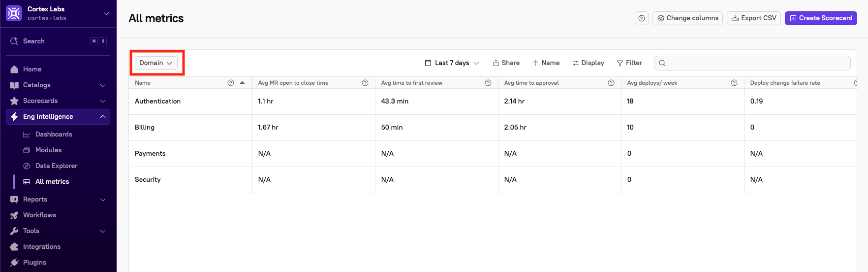Click the Plugins plug icon
This screenshot has height=272, width=868.
pyautogui.click(x=14, y=263)
